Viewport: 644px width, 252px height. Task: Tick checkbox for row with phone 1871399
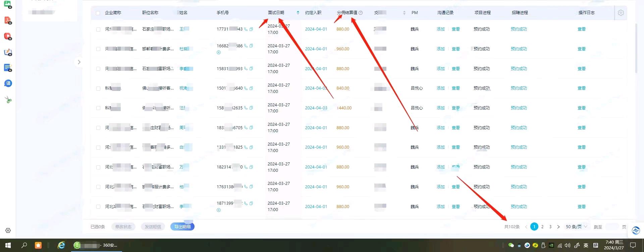[x=98, y=207]
